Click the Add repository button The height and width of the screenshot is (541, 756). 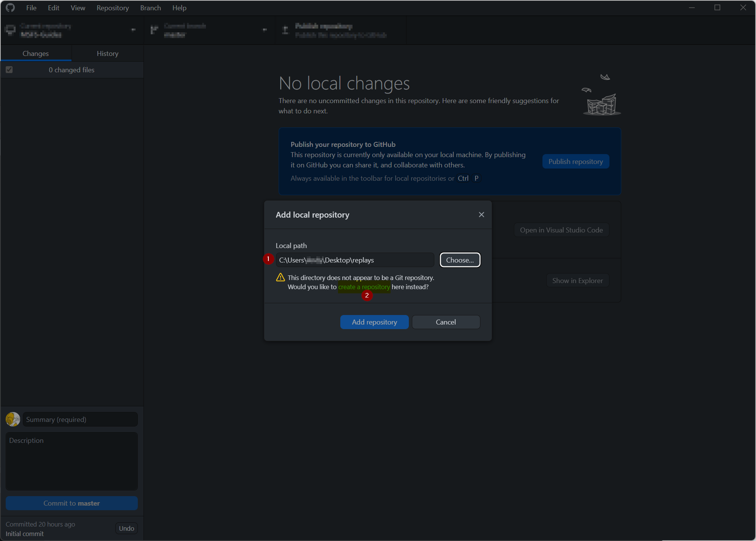[x=374, y=322]
